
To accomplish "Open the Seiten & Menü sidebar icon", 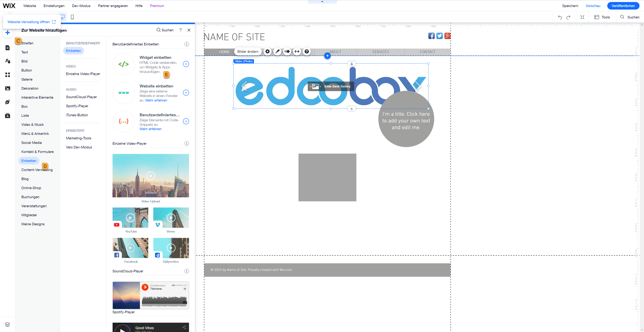I will pos(8,47).
